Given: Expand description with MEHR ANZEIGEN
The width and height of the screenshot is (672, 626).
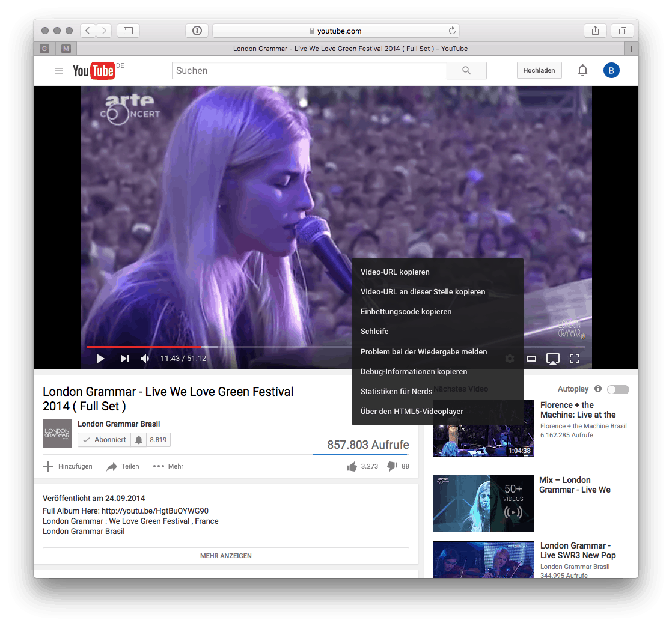Looking at the screenshot, I should pyautogui.click(x=225, y=556).
